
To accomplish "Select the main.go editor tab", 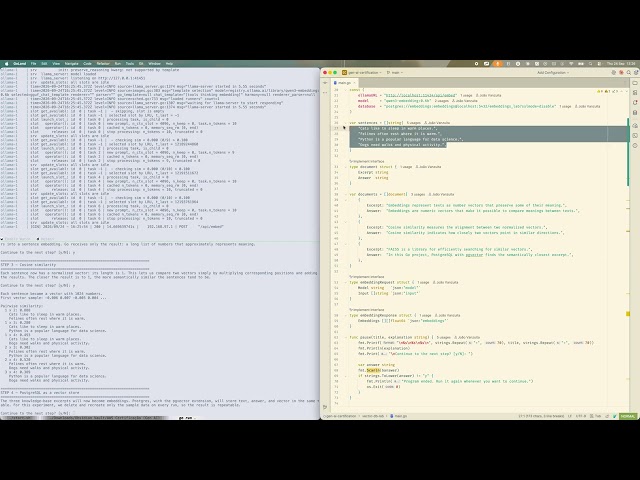I will point(342,82).
